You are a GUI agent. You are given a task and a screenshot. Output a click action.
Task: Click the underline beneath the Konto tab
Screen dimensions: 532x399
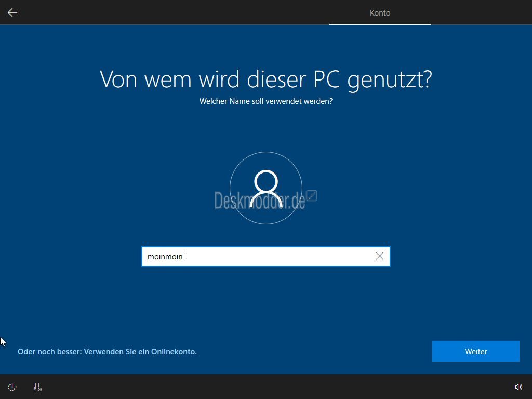pos(380,24)
